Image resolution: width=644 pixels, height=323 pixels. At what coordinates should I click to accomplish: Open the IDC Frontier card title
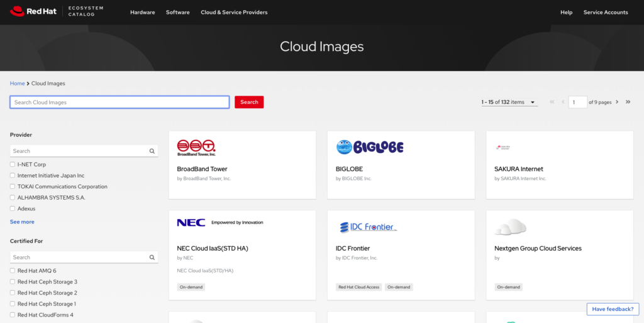pyautogui.click(x=353, y=248)
